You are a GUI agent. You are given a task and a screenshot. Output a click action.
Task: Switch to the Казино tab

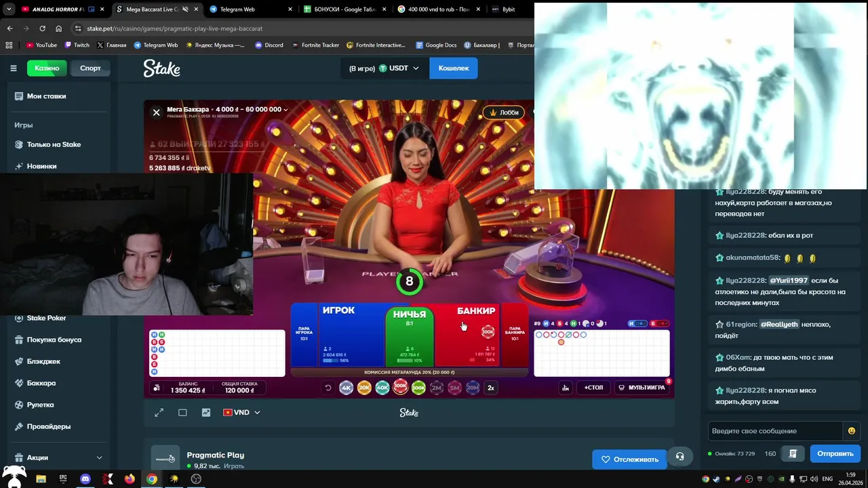[47, 68]
